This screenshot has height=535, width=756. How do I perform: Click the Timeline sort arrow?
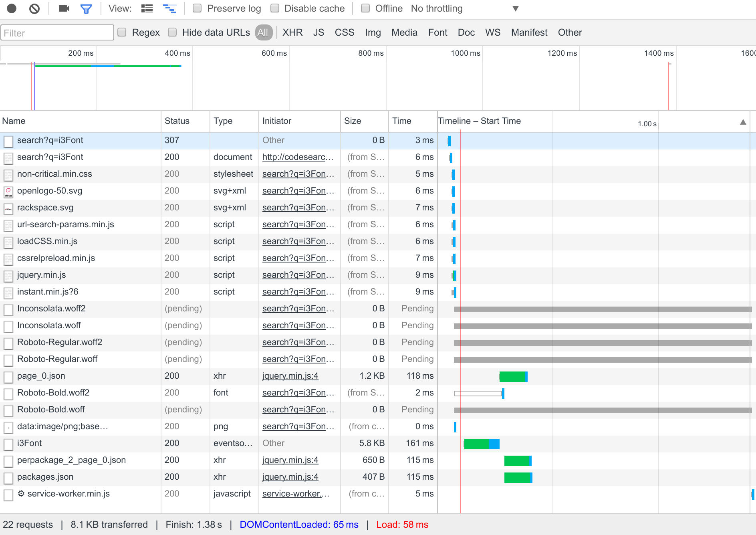[743, 122]
